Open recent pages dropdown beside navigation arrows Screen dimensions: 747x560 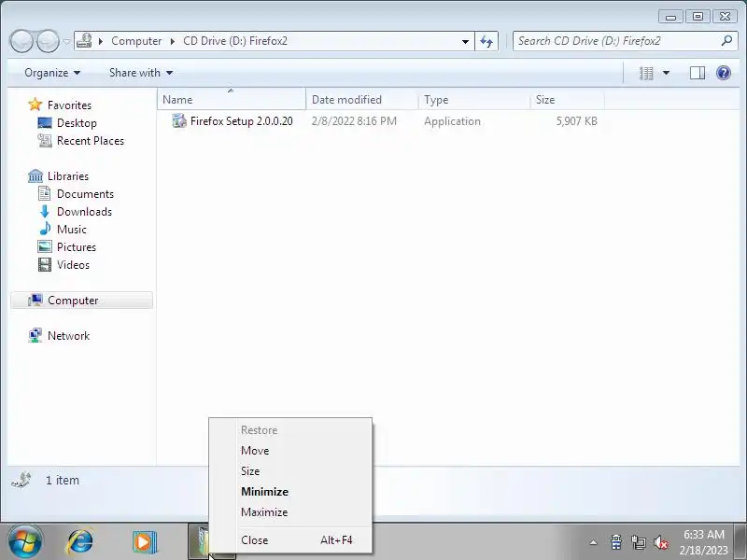point(66,41)
